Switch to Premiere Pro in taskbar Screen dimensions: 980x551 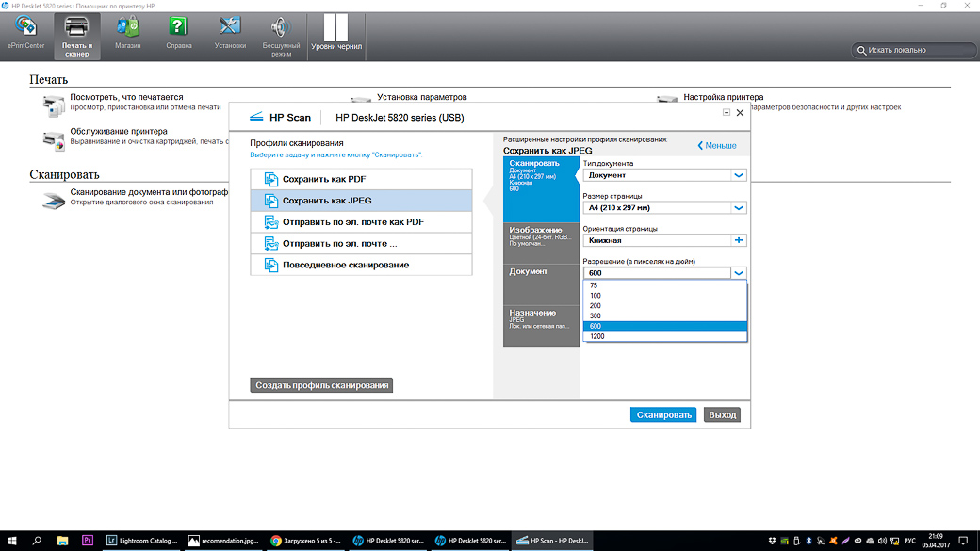[88, 541]
